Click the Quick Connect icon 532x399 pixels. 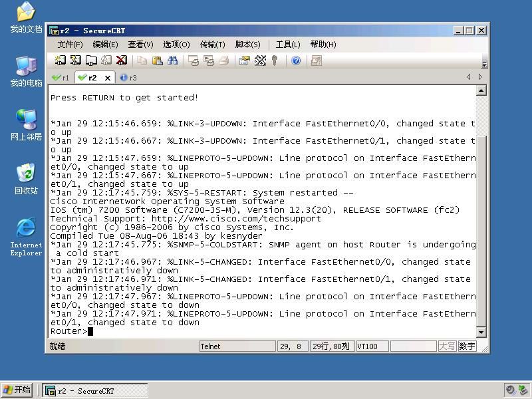[75, 61]
